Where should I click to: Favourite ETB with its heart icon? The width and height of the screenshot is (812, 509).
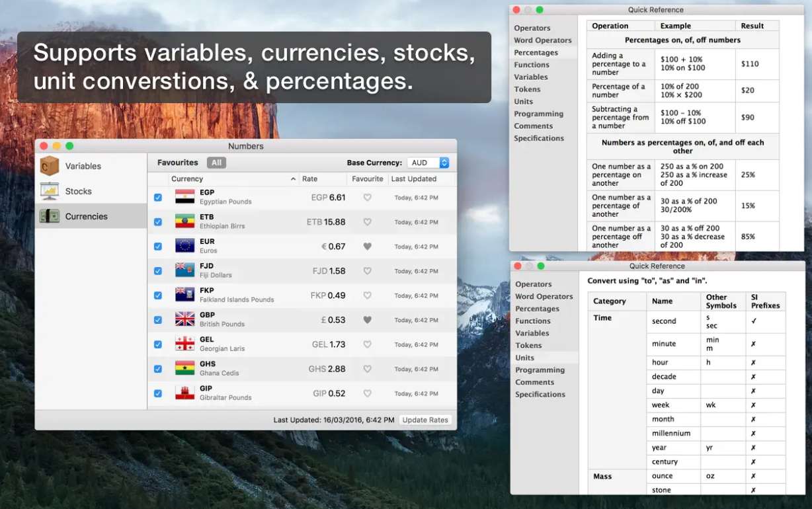tap(368, 222)
